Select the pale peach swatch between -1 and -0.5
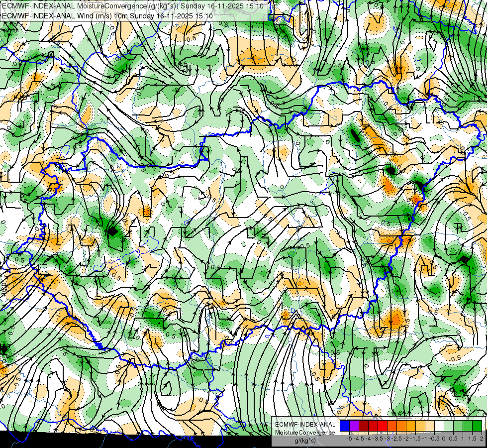This screenshot has width=487, height=448. tap(430, 426)
